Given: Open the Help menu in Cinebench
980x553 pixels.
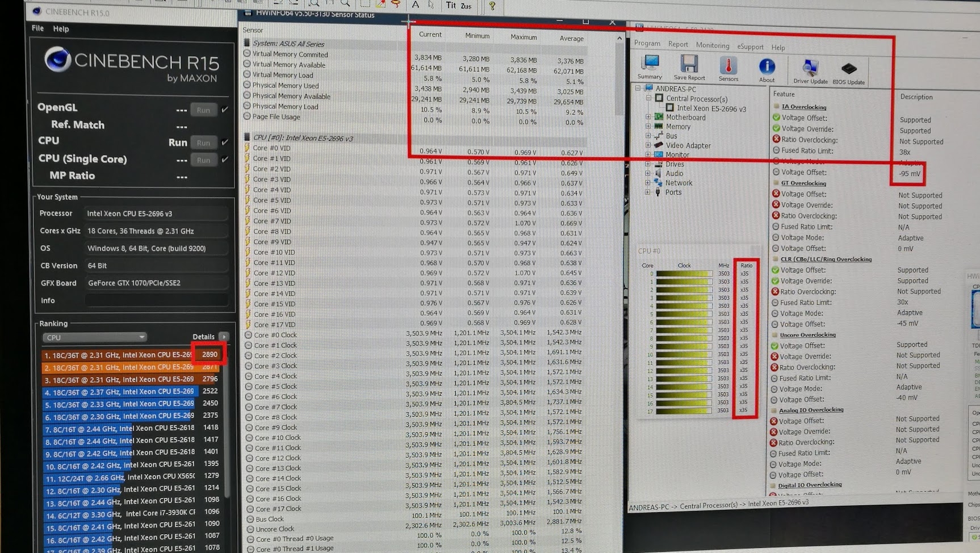Looking at the screenshot, I should tap(61, 28).
